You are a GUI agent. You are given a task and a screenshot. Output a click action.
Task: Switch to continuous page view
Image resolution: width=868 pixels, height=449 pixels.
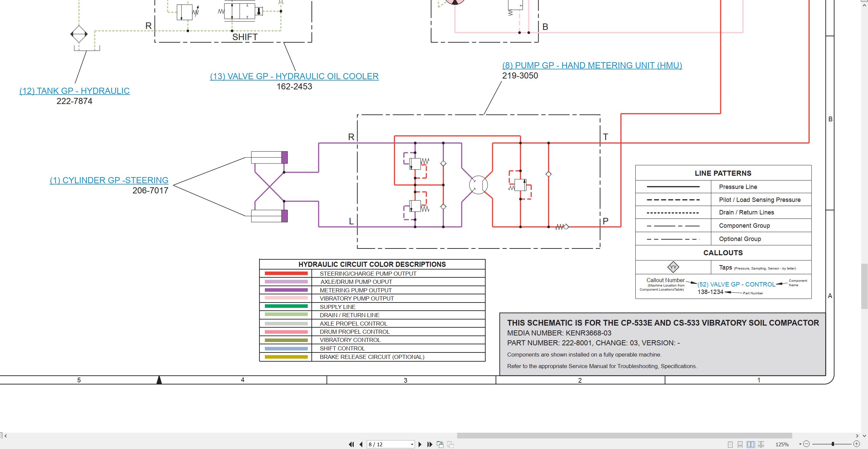740,444
